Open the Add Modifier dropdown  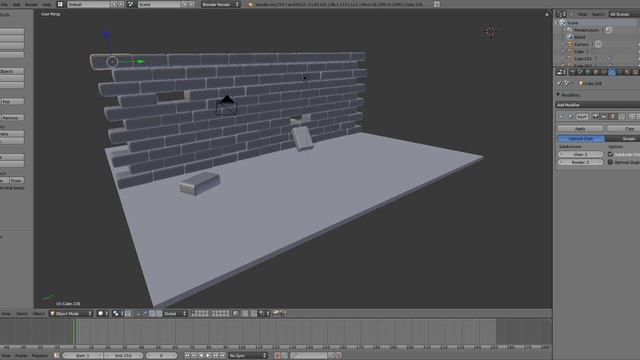click(x=598, y=105)
